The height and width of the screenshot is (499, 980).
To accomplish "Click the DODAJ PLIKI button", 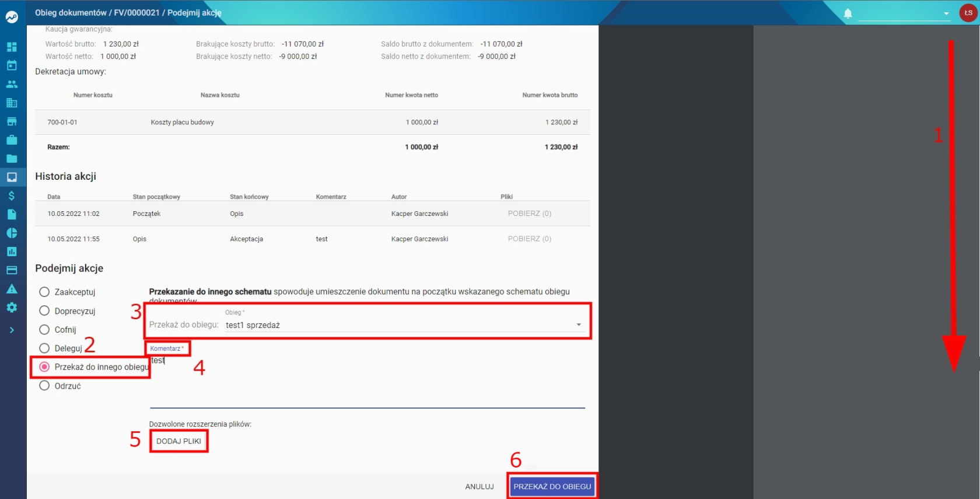I will click(x=178, y=441).
